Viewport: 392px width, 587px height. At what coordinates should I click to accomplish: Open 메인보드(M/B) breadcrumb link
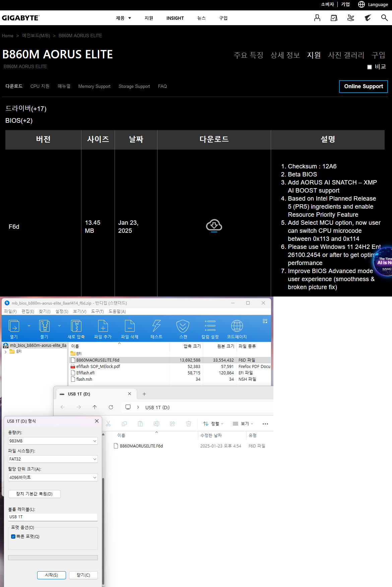click(x=36, y=36)
